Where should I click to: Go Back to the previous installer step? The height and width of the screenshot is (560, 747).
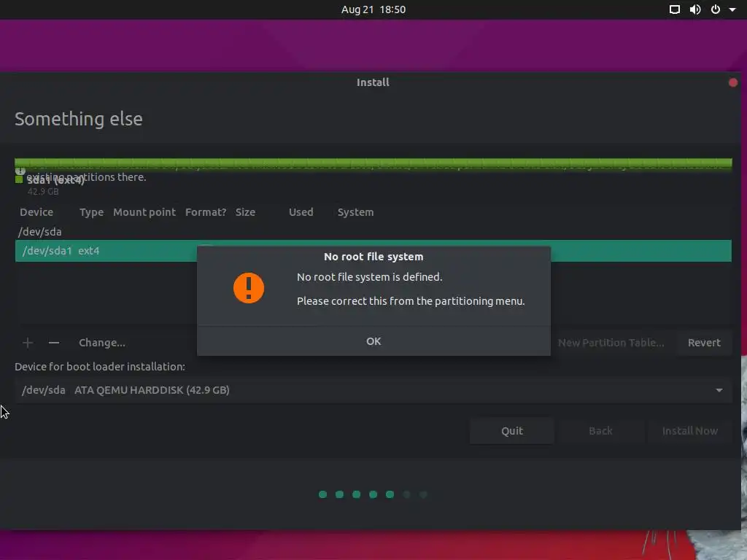[x=600, y=431]
